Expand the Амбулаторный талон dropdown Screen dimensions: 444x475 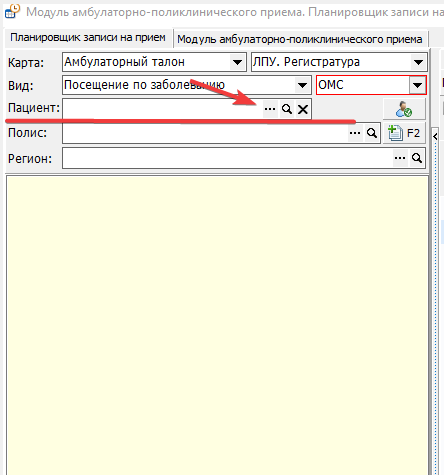237,62
